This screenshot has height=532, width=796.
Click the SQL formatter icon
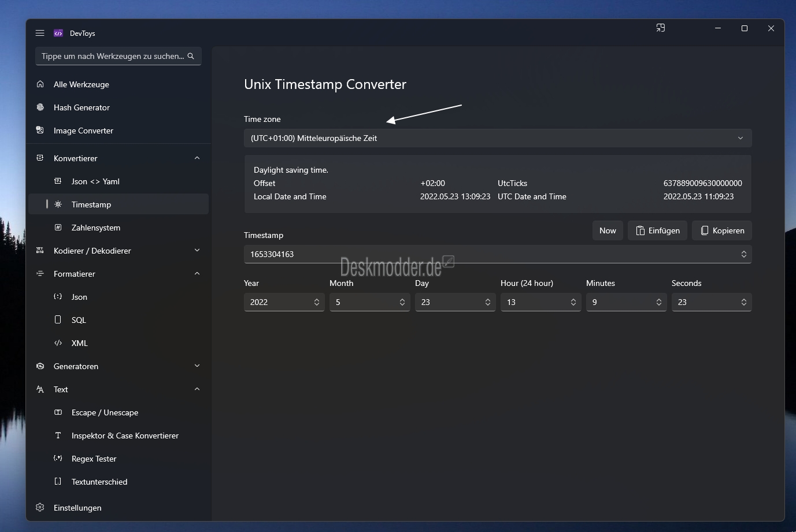58,320
